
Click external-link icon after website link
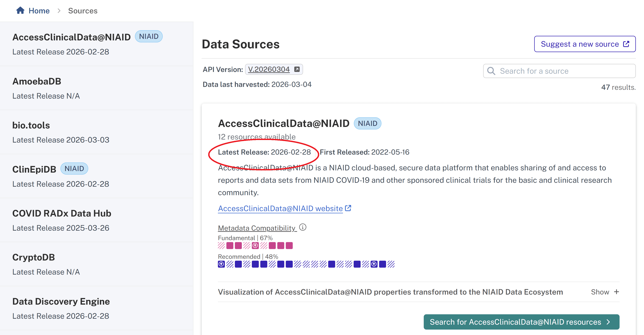348,208
